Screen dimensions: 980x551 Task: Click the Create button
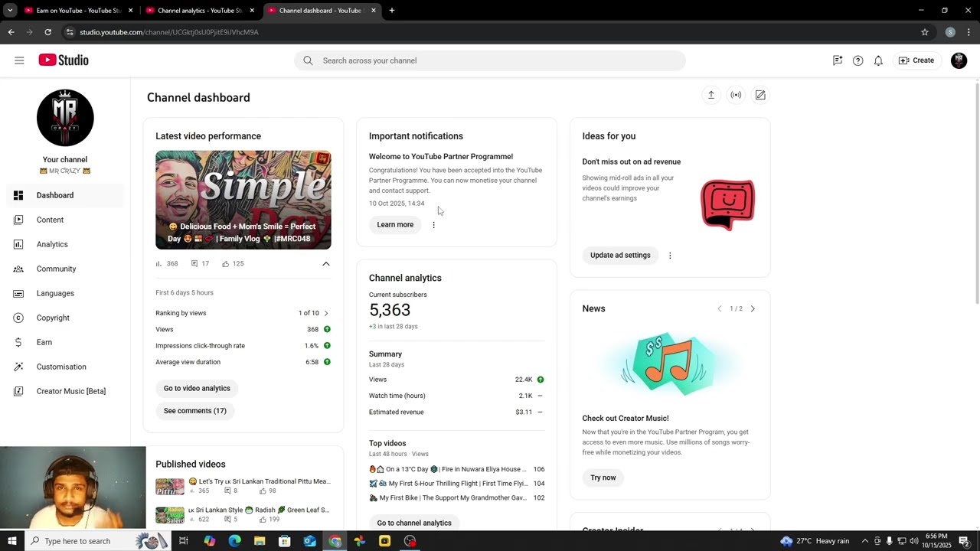tap(916, 60)
